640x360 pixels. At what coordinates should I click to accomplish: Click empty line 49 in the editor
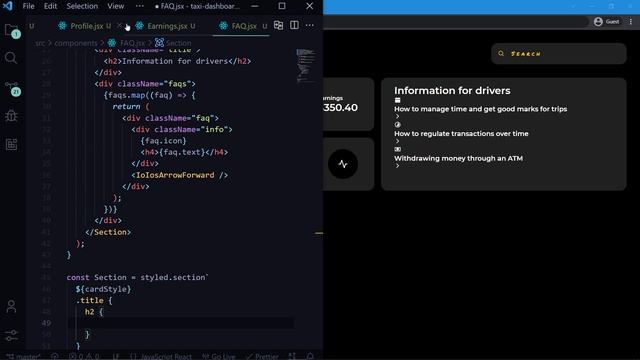pos(180,323)
